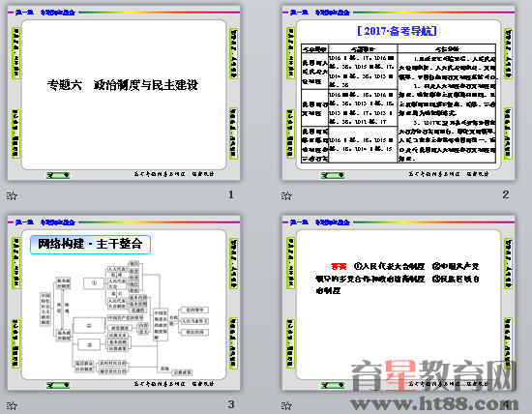The width and height of the screenshot is (532, 414).
Task: Click the green bottom button on slide 4
Action: (333, 385)
